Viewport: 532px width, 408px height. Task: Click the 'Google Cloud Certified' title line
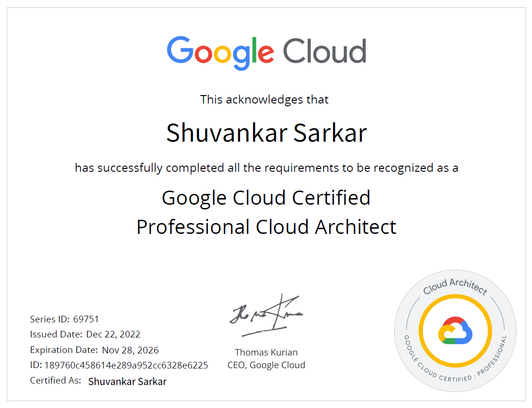click(266, 198)
